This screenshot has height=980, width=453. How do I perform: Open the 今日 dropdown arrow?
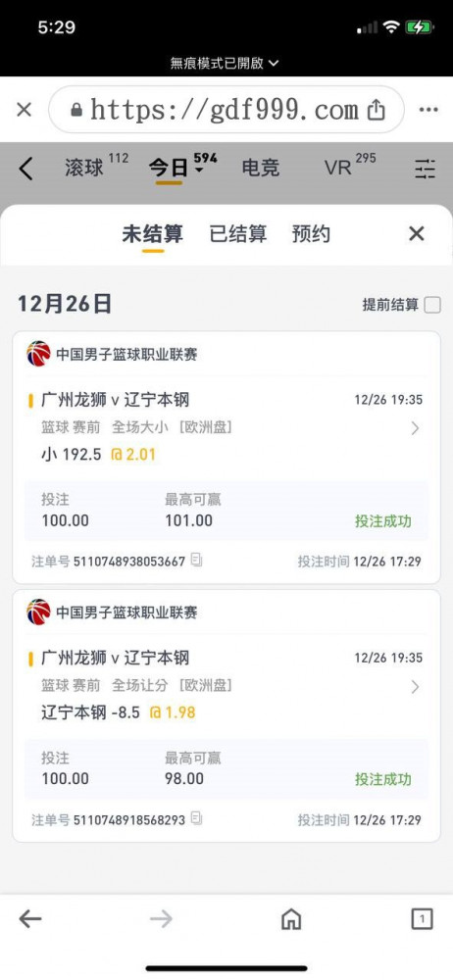pyautogui.click(x=199, y=171)
